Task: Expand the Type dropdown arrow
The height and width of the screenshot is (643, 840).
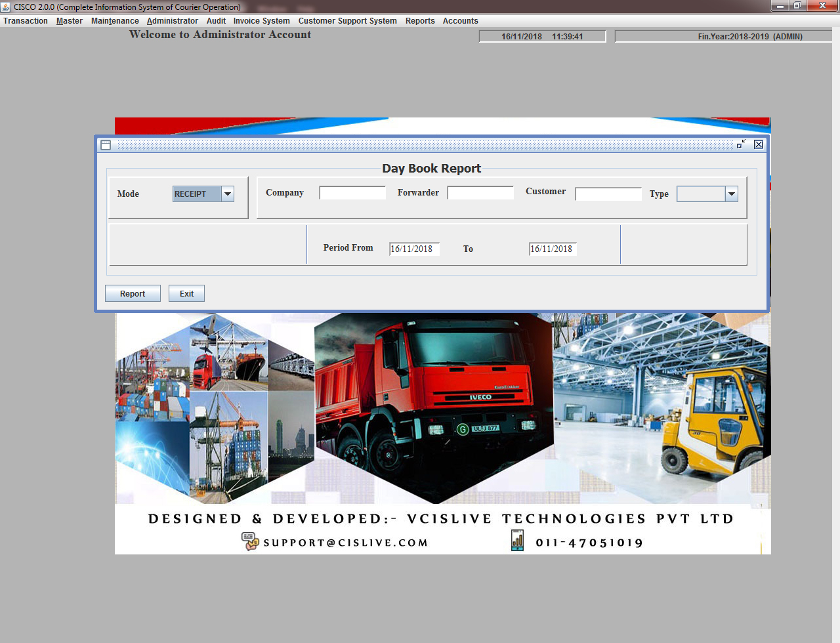Action: [x=732, y=194]
